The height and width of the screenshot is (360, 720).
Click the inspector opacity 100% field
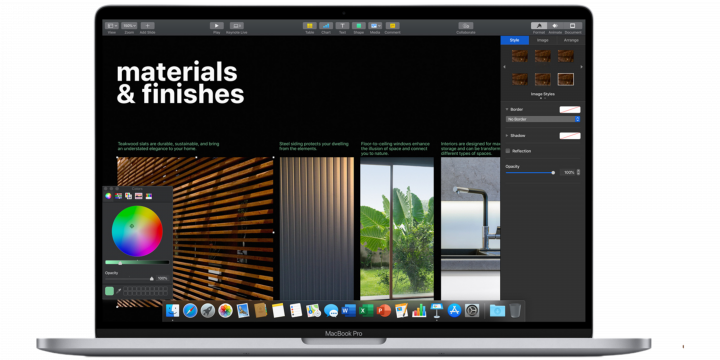[568, 173]
